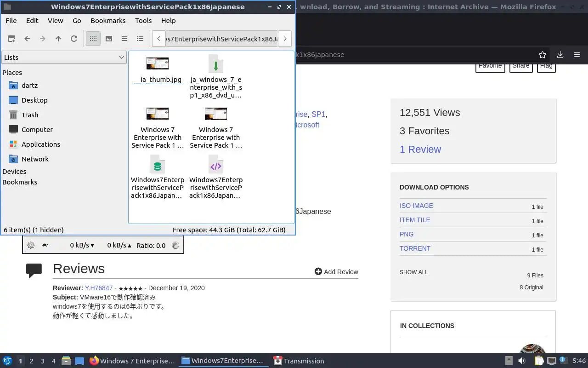The height and width of the screenshot is (368, 588).
Task: Open the Tools menu
Action: pyautogui.click(x=143, y=21)
